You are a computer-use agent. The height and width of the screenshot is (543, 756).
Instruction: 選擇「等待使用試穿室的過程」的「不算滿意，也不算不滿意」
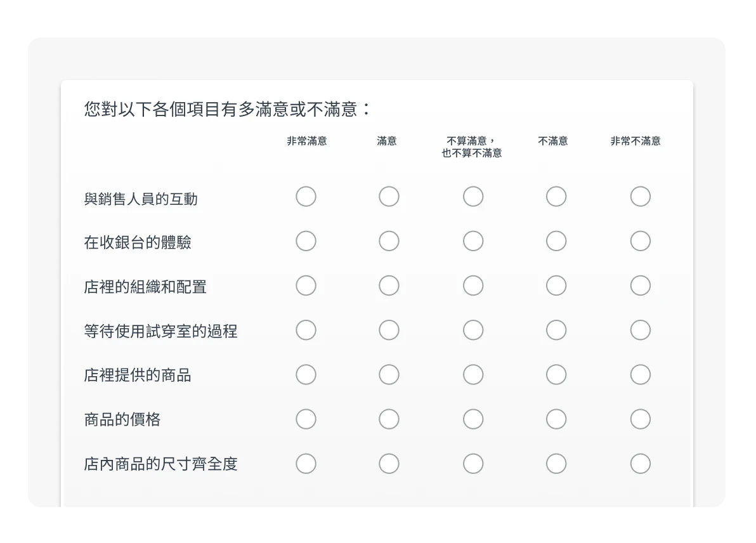coord(472,330)
